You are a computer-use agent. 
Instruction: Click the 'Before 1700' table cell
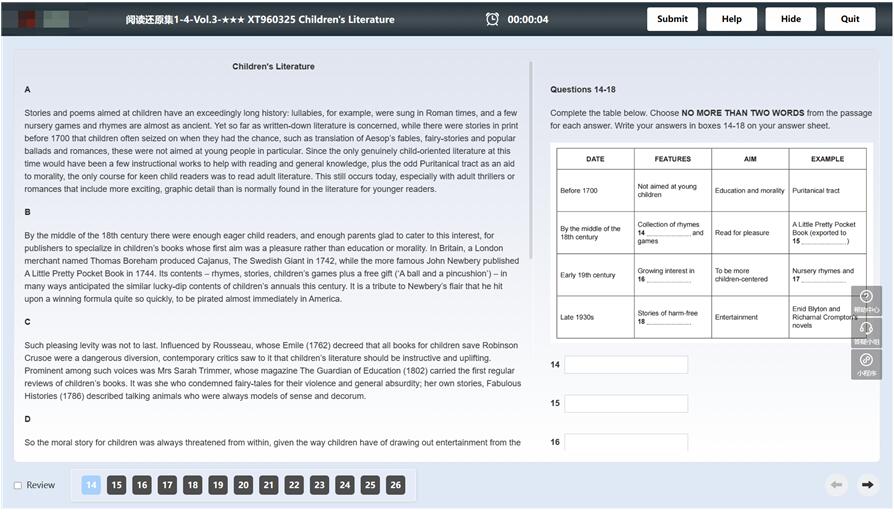(595, 190)
